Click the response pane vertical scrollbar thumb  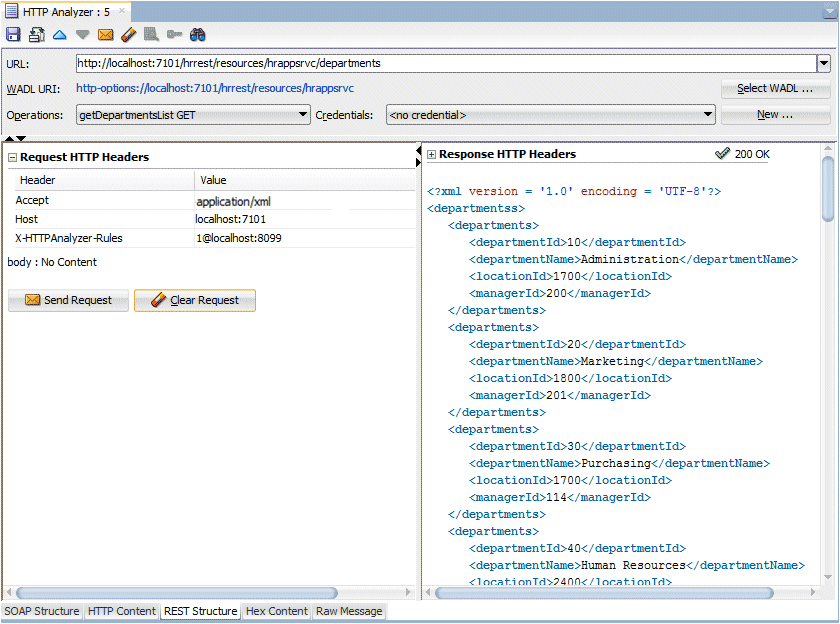828,189
